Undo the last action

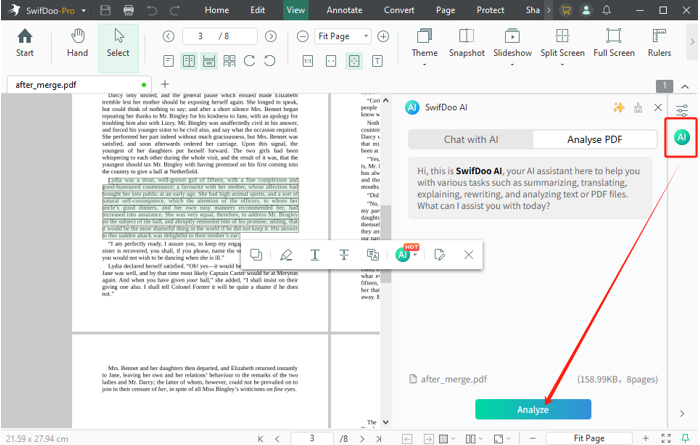tap(152, 10)
